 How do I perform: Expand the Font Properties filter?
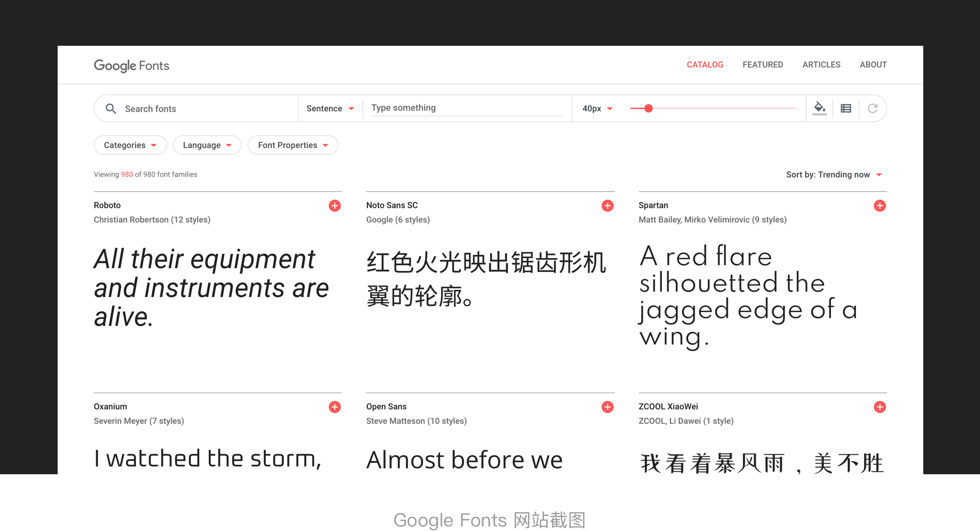tap(293, 145)
